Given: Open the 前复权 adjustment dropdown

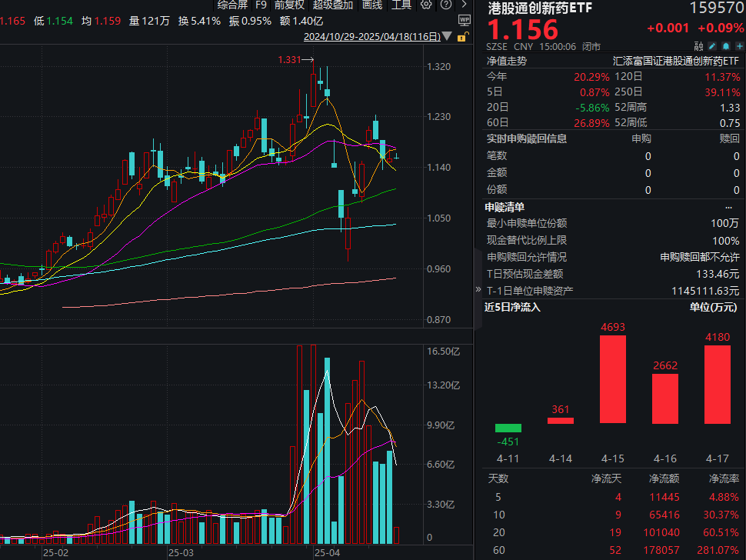Looking at the screenshot, I should click(289, 5).
